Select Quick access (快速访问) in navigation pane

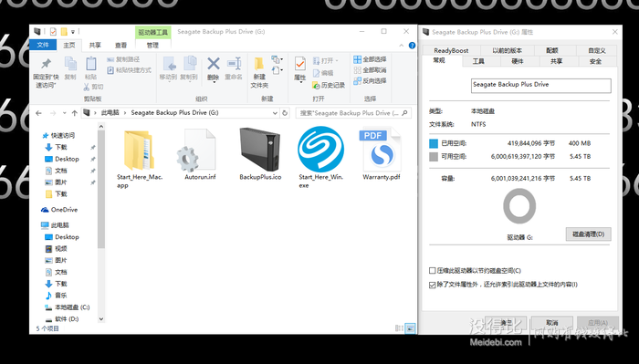pos(58,136)
